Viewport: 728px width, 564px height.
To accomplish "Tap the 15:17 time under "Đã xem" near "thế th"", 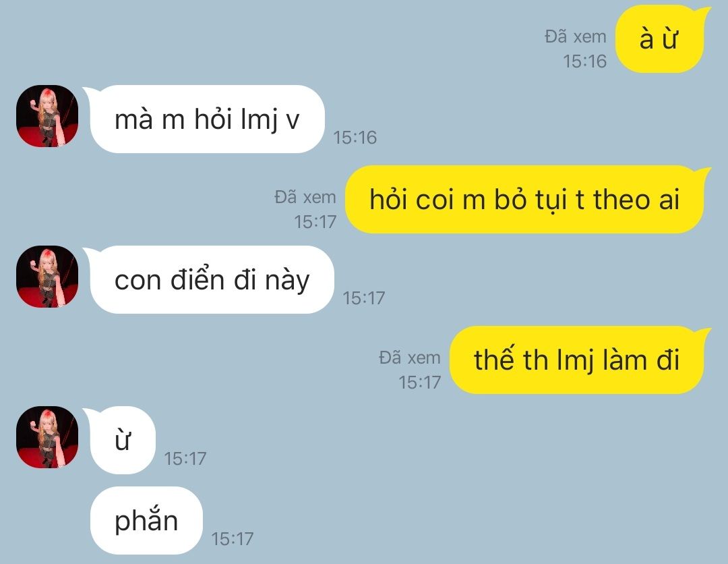I will pos(420,383).
